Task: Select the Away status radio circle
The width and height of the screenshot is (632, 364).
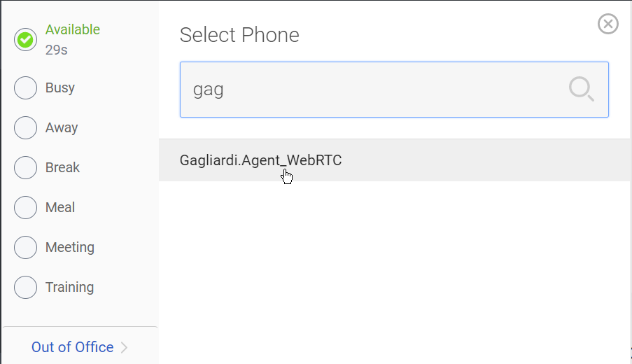Action: click(25, 128)
